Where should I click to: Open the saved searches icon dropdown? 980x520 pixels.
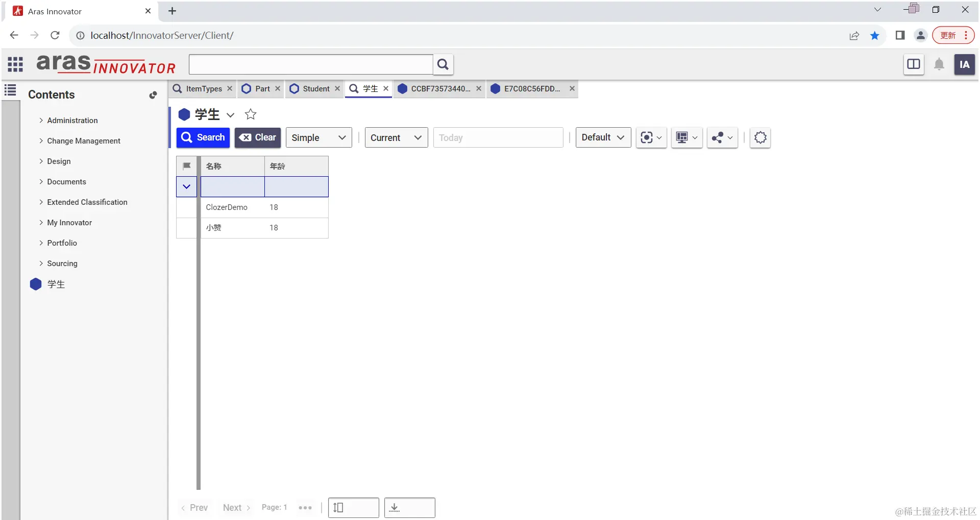coord(651,137)
